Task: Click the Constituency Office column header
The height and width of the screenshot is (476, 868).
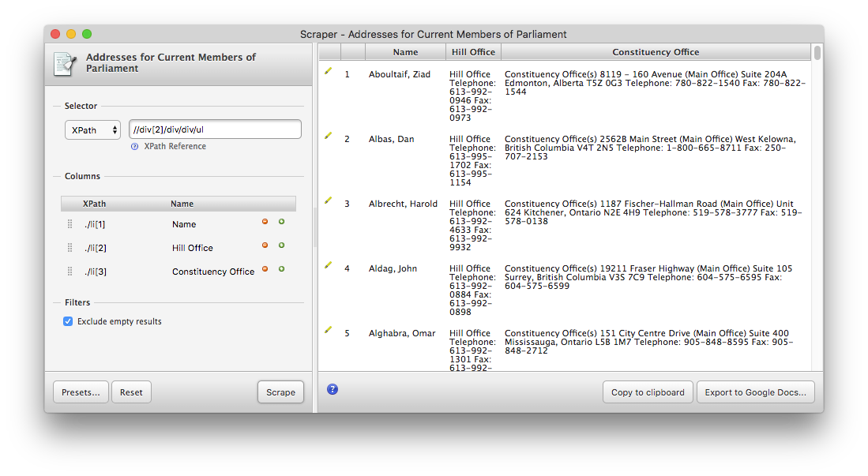Action: click(x=656, y=51)
